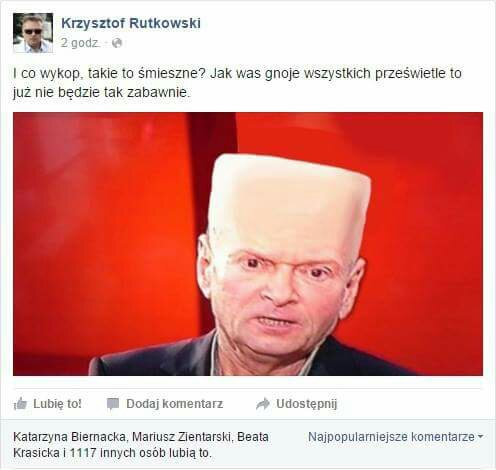Open the '2 godz.' post timestamp
496x470 pixels.
[x=80, y=43]
